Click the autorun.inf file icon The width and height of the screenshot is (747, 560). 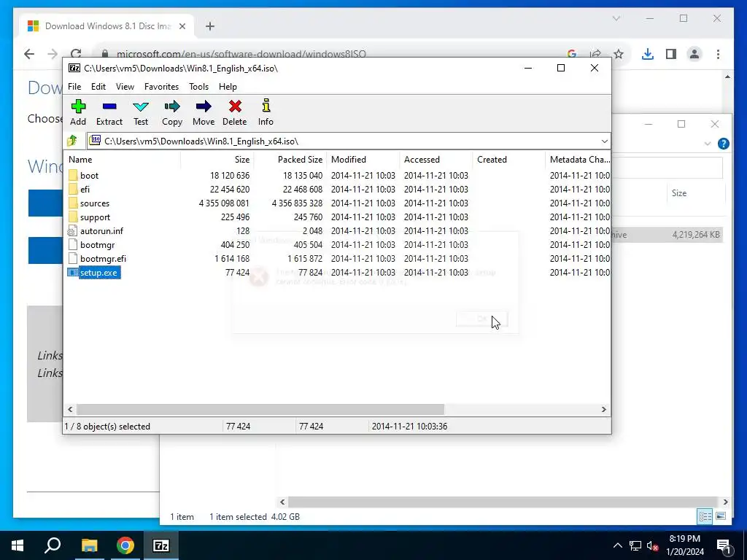point(72,231)
